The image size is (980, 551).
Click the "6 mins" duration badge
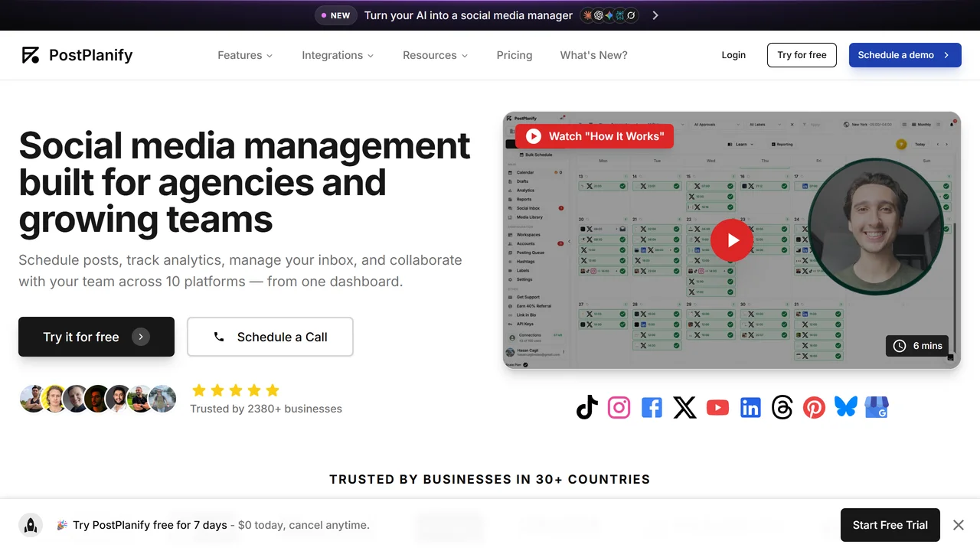[917, 346]
